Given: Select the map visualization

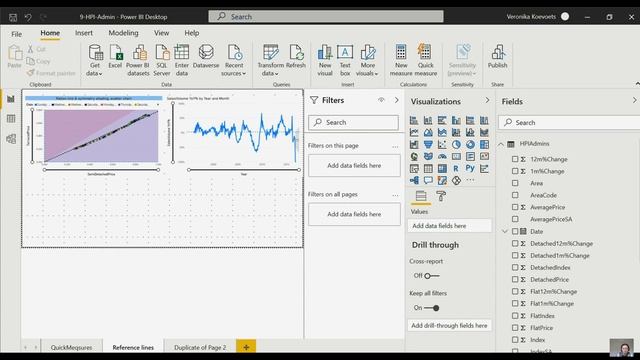Looking at the screenshot, I should (414, 156).
